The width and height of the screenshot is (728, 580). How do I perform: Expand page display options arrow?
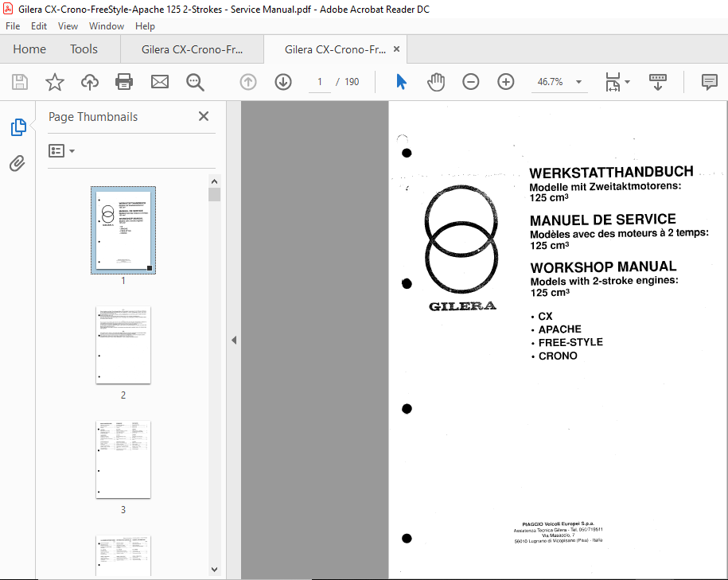(x=627, y=82)
